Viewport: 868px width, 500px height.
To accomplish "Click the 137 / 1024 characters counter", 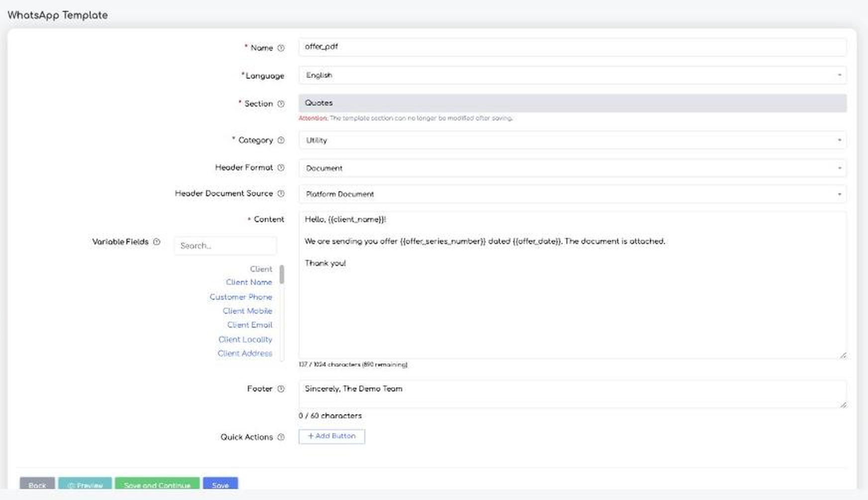I will [353, 365].
